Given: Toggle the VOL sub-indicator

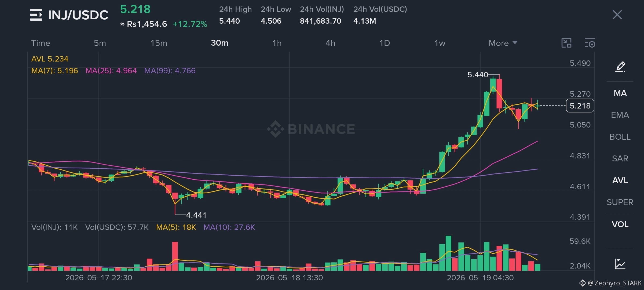Looking at the screenshot, I should tap(620, 224).
